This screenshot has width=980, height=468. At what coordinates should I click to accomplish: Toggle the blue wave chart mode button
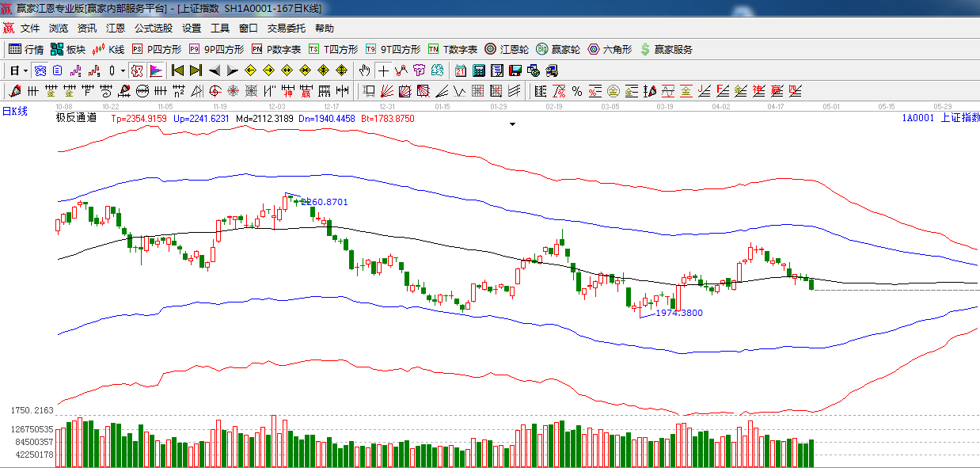coord(39,70)
